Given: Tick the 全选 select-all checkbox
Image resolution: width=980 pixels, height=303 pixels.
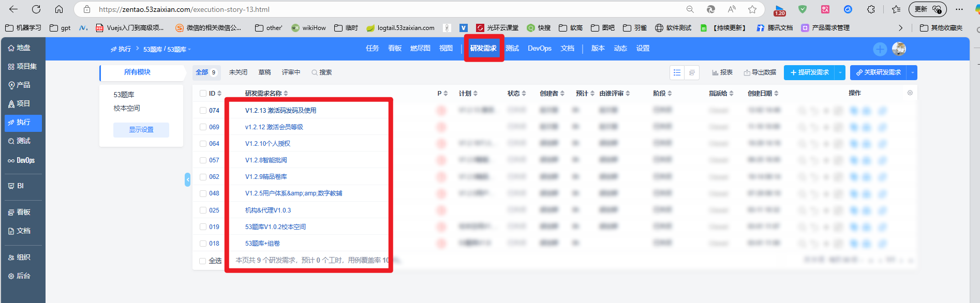Looking at the screenshot, I should [203, 261].
